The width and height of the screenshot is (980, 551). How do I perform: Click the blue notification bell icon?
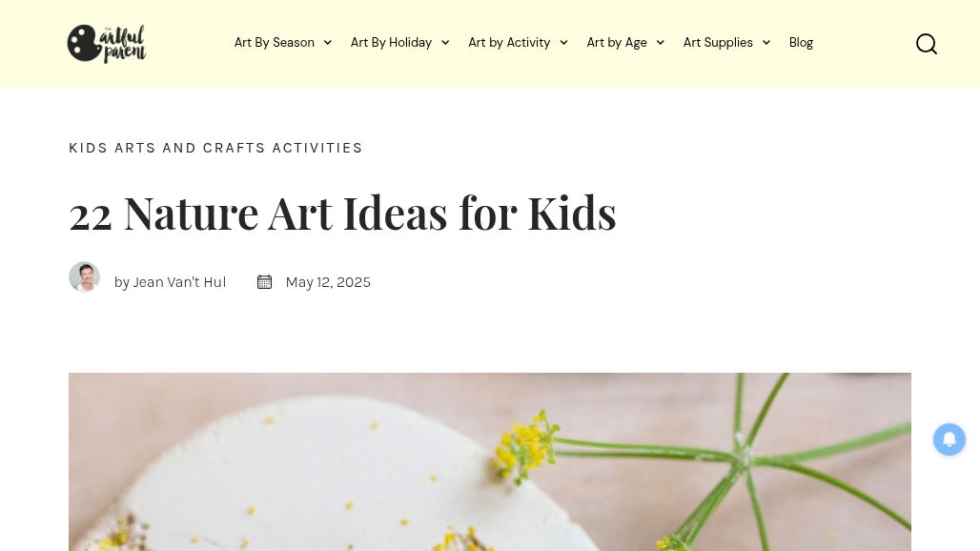pos(949,439)
